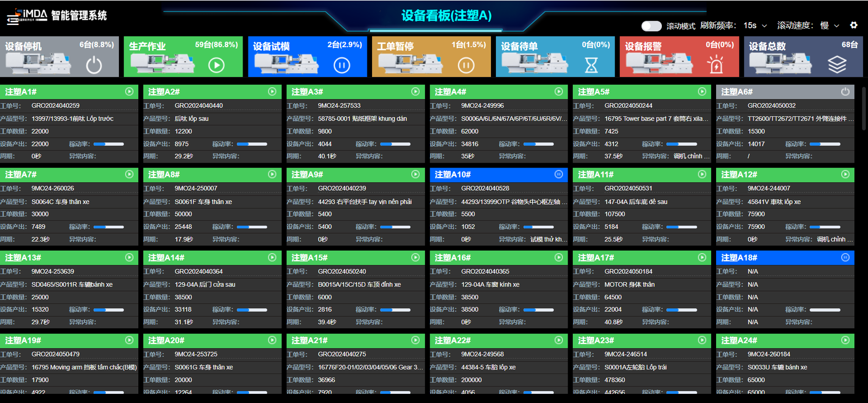868x403 pixels.
Task: Click the hourglass icon on 设备待单 card
Action: [591, 66]
